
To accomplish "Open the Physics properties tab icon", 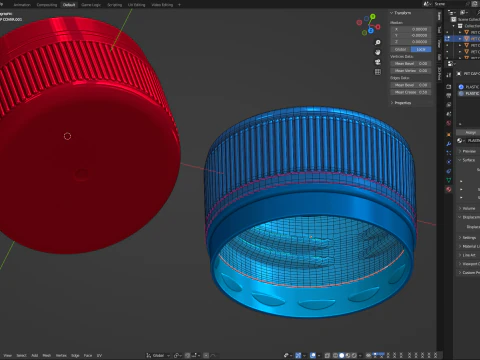I will pos(449,162).
